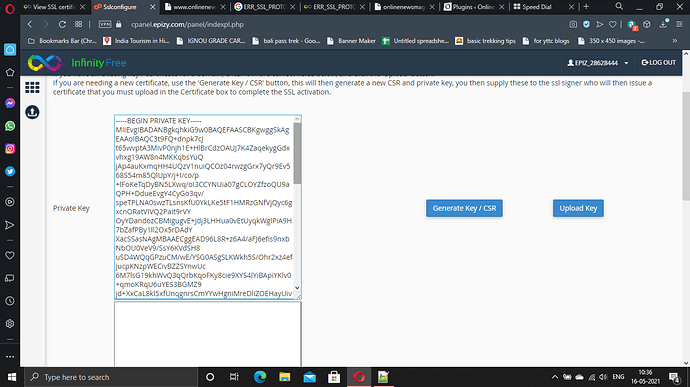690x387 pixels.
Task: Click the InfinityFree logo
Action: 77,63
